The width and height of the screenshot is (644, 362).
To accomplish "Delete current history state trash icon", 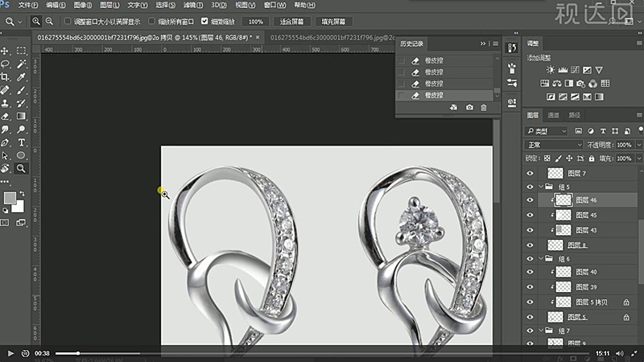I will (484, 108).
